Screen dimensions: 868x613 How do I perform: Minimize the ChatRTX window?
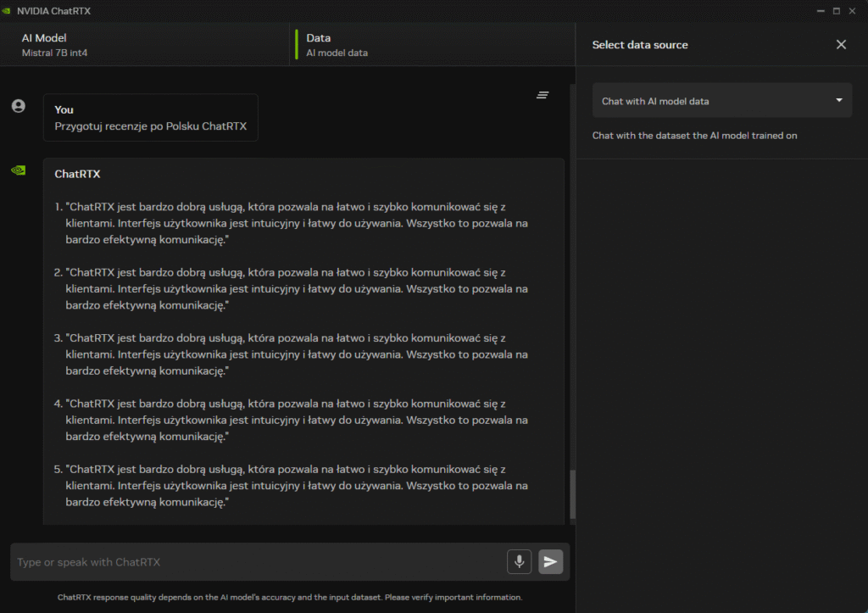pyautogui.click(x=821, y=11)
